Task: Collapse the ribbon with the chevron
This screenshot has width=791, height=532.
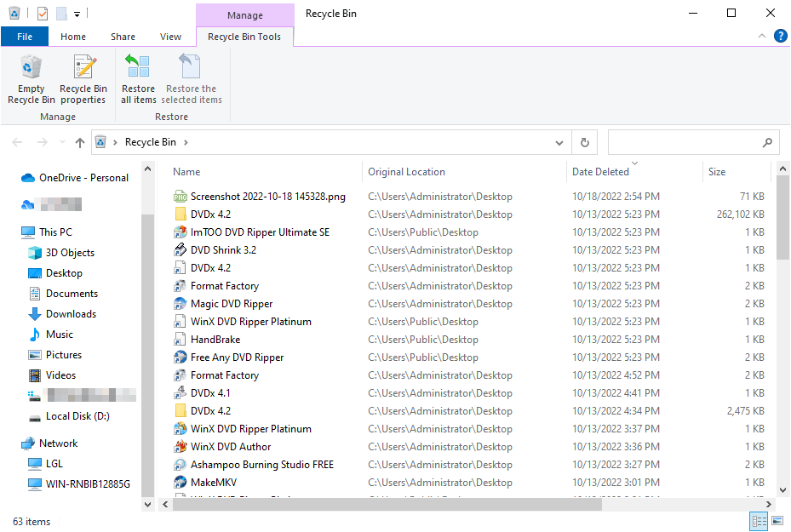Action: pos(762,36)
